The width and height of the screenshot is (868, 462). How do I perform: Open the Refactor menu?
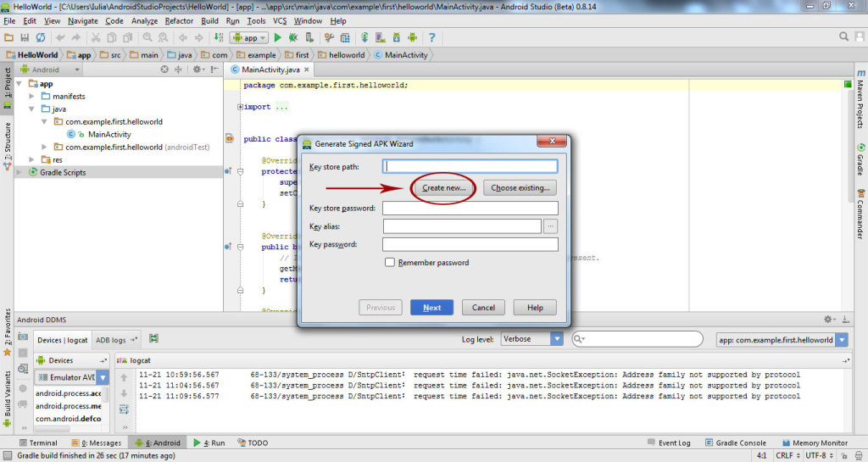coord(179,21)
